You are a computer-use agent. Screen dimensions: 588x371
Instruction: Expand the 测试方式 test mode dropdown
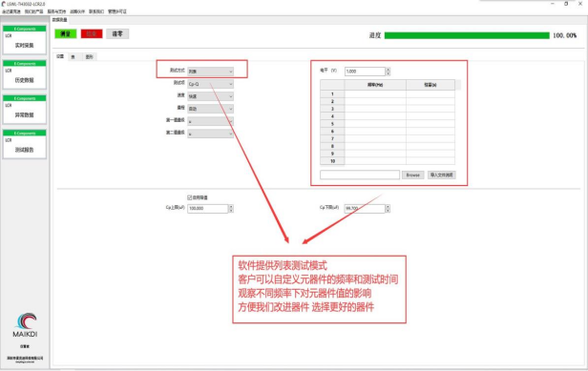(210, 72)
